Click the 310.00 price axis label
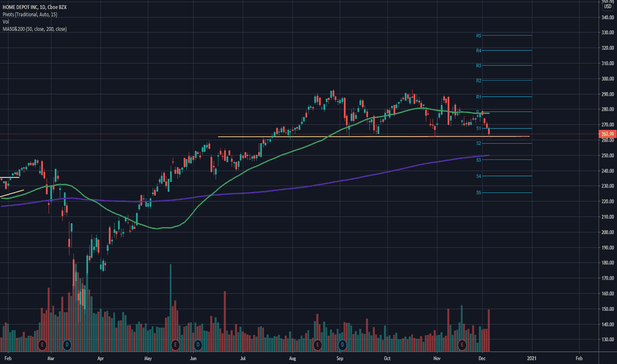Viewport: 617px width, 364px height. [608, 64]
